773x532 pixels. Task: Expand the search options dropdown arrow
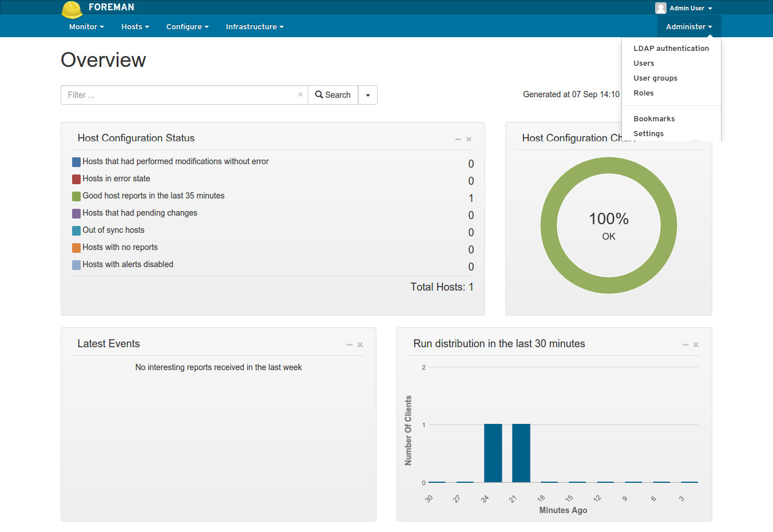tap(367, 94)
